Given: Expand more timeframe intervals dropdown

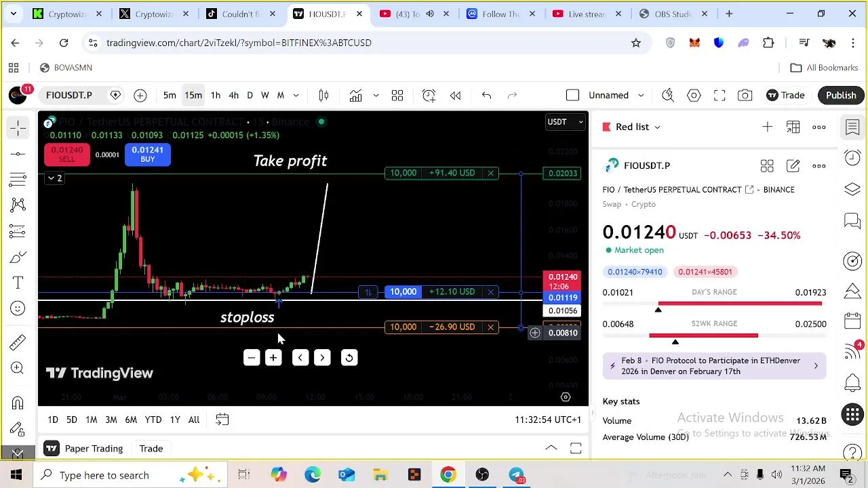Looking at the screenshot, I should coord(296,96).
